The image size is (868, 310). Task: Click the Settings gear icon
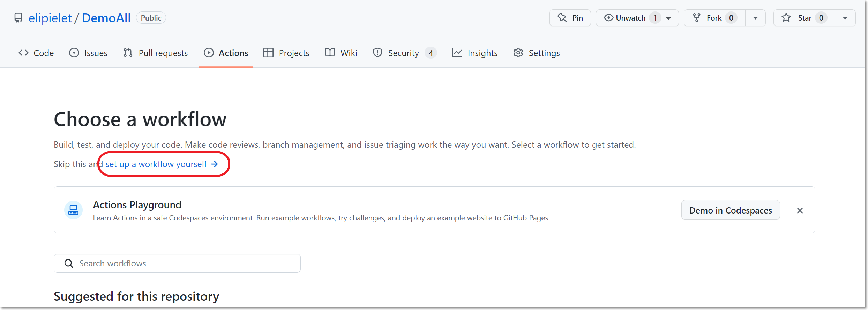pos(518,53)
